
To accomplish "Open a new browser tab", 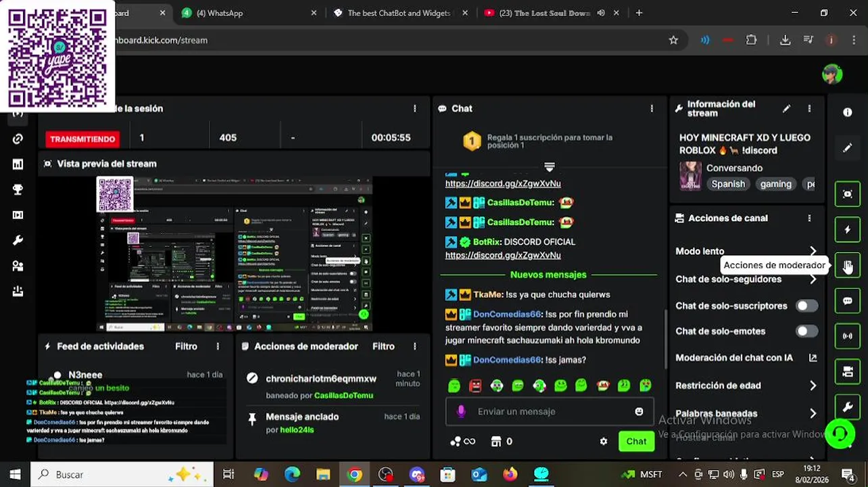I will pyautogui.click(x=639, y=13).
